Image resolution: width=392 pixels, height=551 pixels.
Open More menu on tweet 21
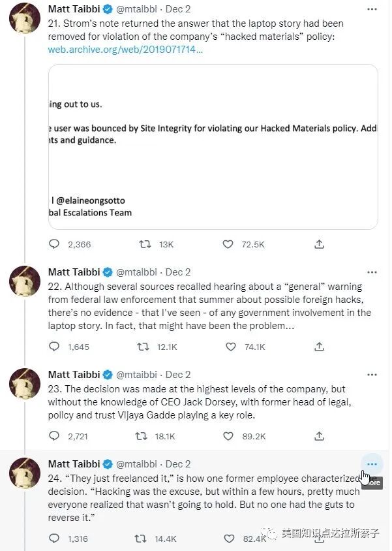coord(372,10)
